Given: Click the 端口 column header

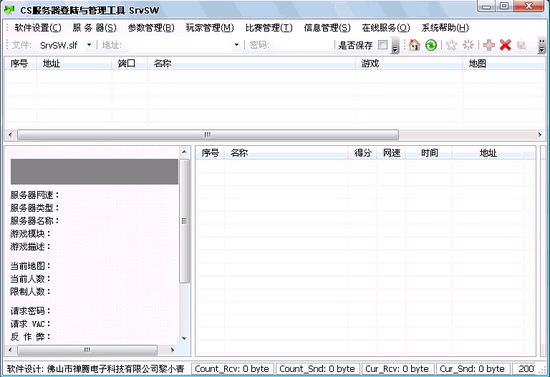Looking at the screenshot, I should (x=130, y=63).
